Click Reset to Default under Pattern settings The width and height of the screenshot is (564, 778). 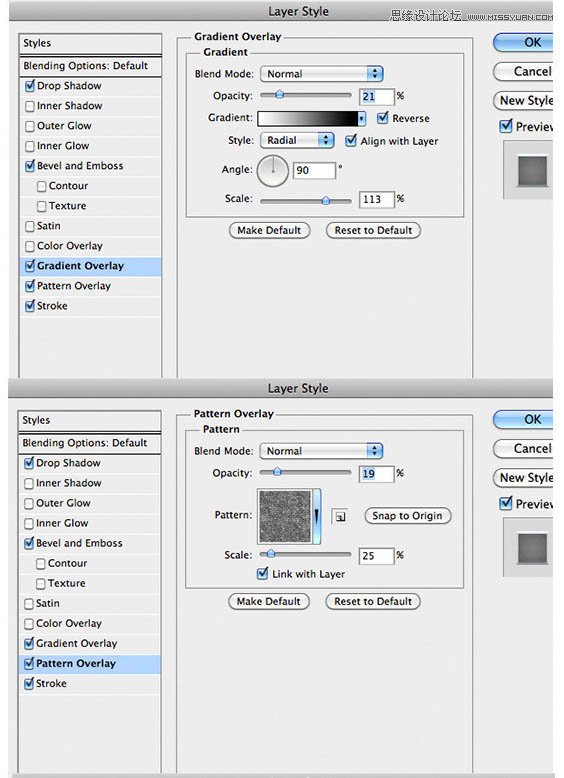coord(373,601)
